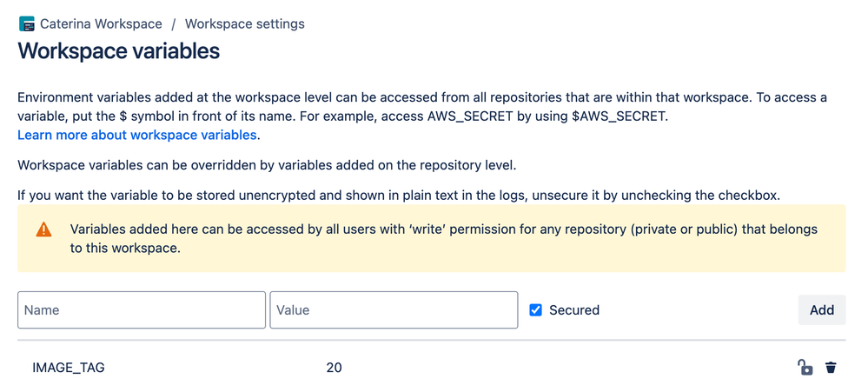
Task: Click the overridden by repository variables sentence
Action: [x=267, y=165]
